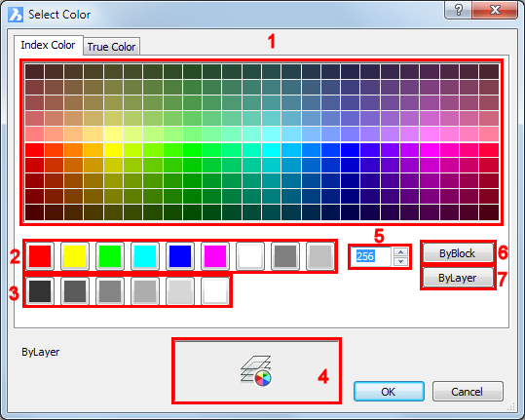
Task: Choose the cyan standard color swatch
Action: click(145, 256)
